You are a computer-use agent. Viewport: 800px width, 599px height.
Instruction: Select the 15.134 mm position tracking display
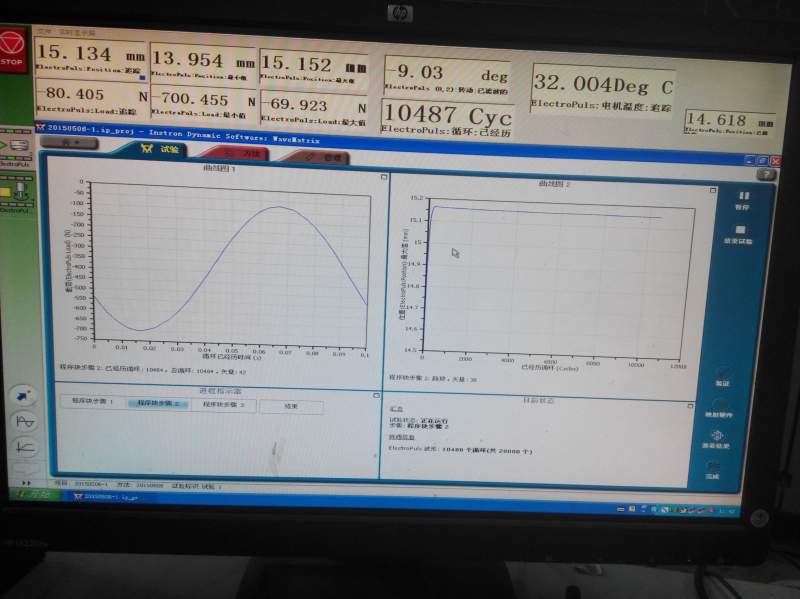coord(91,59)
